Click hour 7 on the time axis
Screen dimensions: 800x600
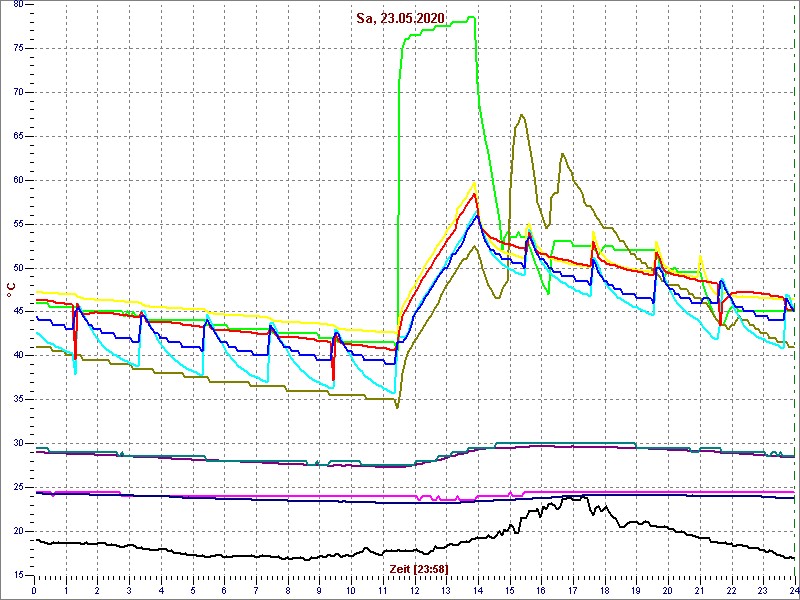click(x=256, y=590)
